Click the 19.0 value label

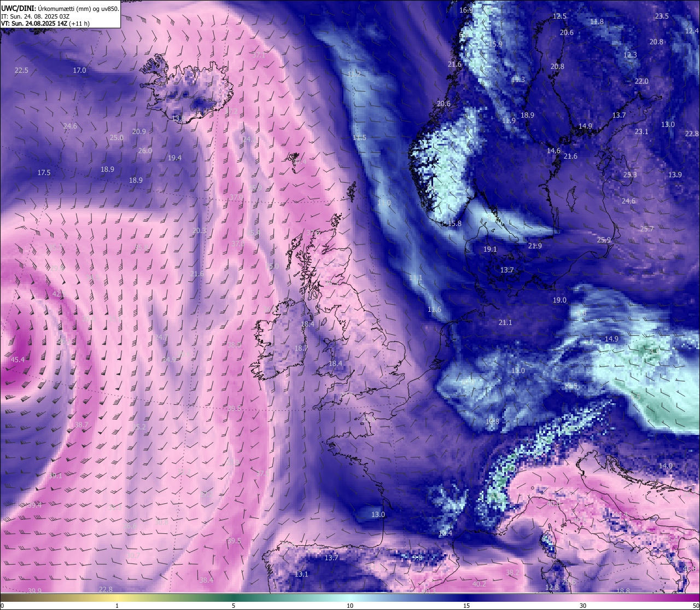tap(559, 300)
